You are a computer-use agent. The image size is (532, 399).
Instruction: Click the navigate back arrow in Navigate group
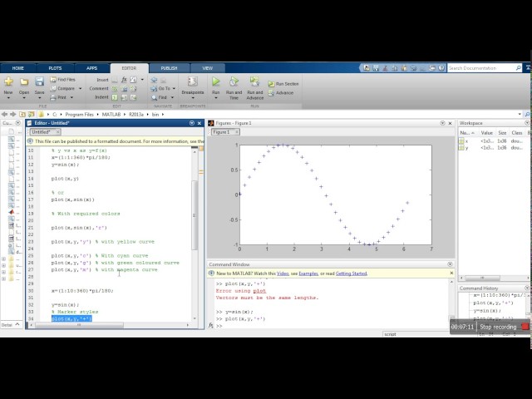coord(154,80)
